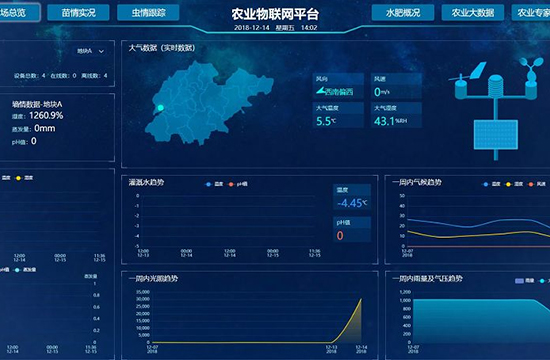
Task: Toggle red pH值 legend in 灌溉水趋势 chart
Action: click(238, 184)
